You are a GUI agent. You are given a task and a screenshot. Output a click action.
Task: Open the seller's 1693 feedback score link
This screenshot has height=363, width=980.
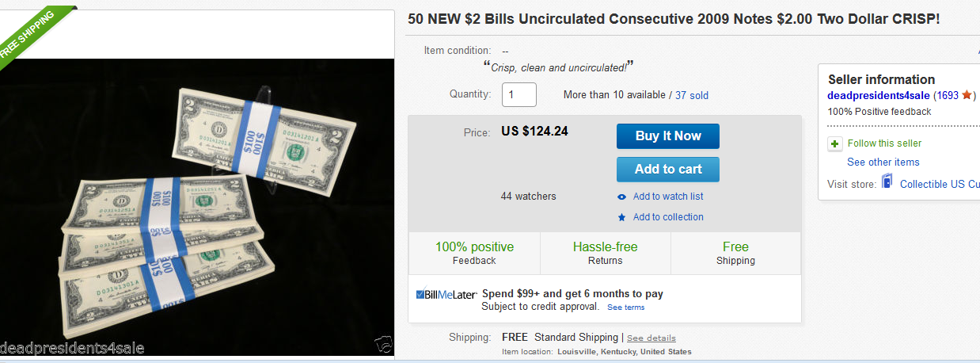[x=946, y=95]
